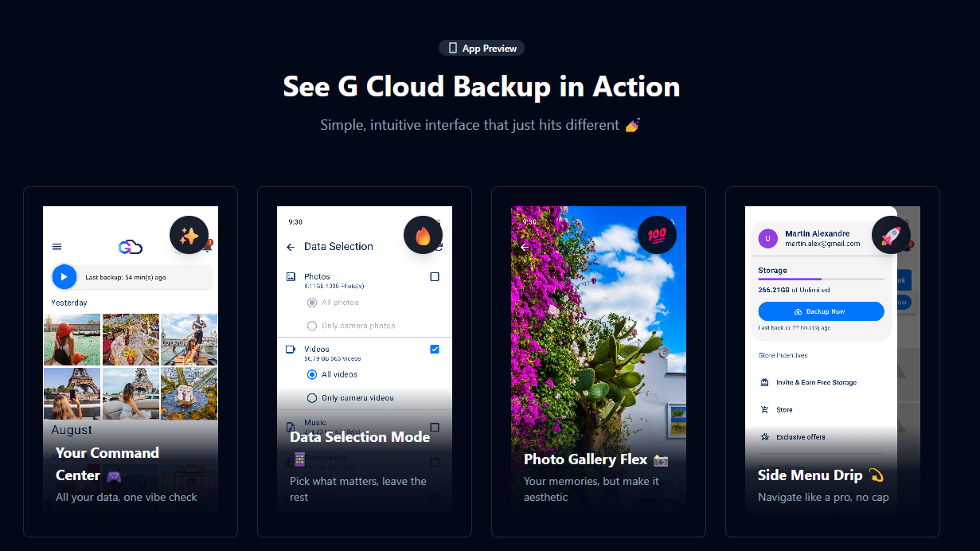
Task: Open the hamburger menu in the first phone preview
Action: (57, 247)
